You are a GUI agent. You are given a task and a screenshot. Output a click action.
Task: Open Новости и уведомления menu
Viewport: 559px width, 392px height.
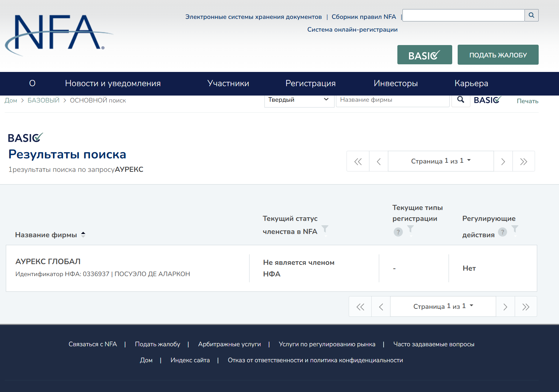(x=113, y=84)
